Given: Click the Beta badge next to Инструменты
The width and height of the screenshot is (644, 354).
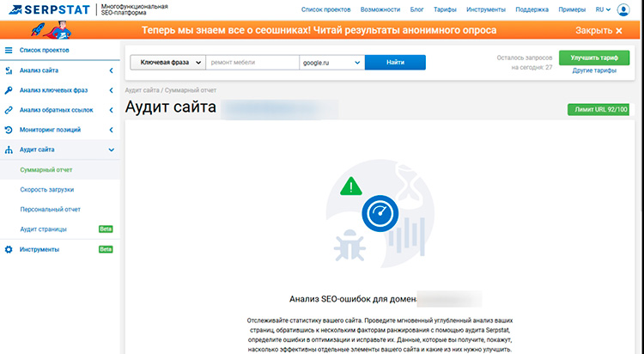Looking at the screenshot, I should coord(106,249).
